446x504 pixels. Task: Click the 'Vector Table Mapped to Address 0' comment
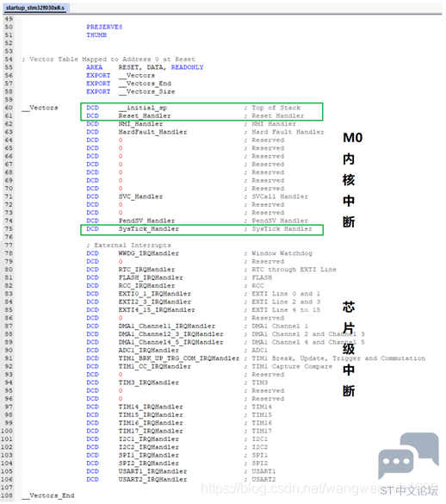(x=108, y=59)
